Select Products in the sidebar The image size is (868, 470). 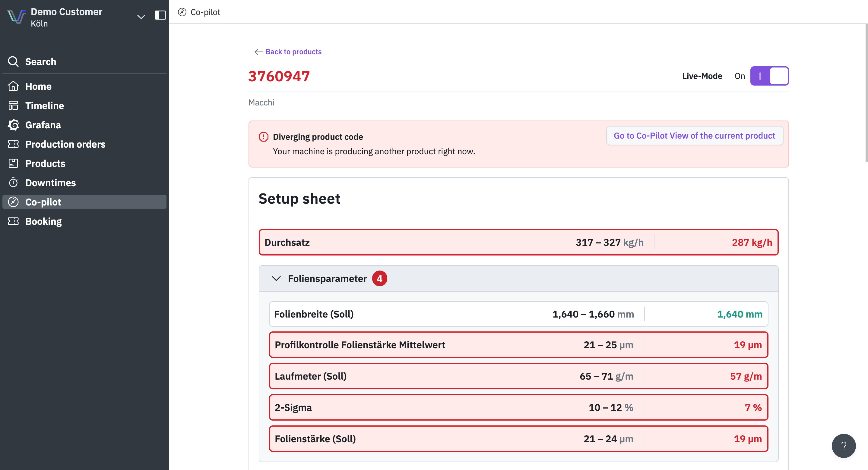(x=84, y=163)
